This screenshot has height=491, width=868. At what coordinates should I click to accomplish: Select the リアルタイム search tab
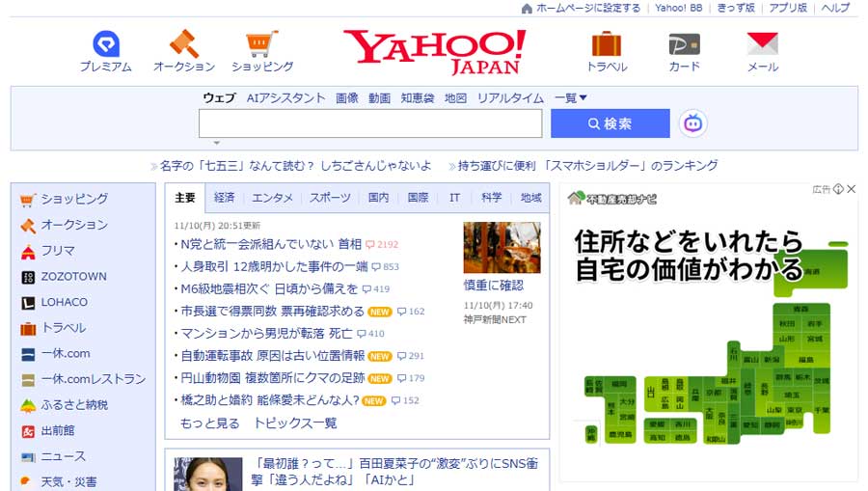pos(510,98)
